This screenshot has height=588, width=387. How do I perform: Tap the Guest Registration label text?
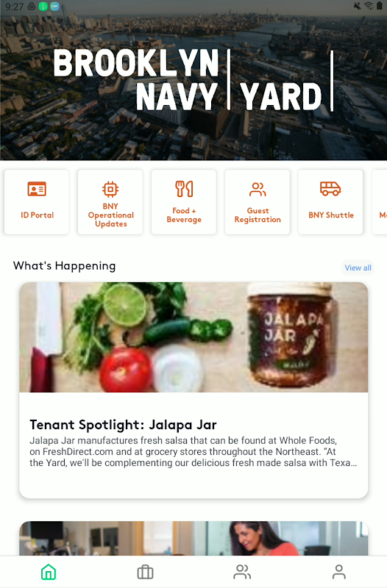[x=258, y=215]
